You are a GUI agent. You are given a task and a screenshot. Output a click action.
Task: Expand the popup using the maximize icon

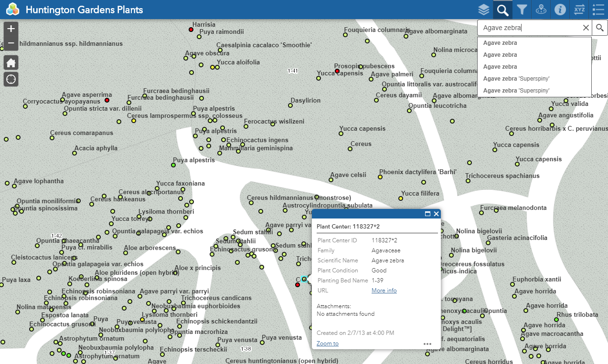click(427, 214)
